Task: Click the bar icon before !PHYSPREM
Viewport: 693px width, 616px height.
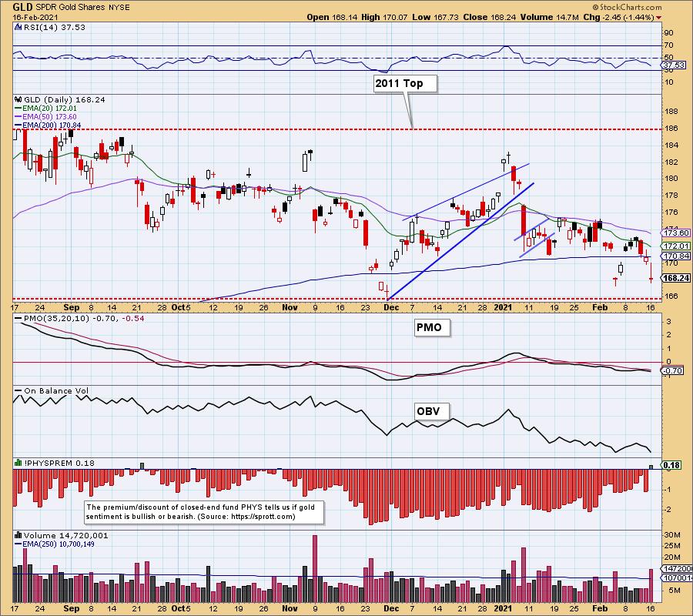Action: [x=18, y=463]
